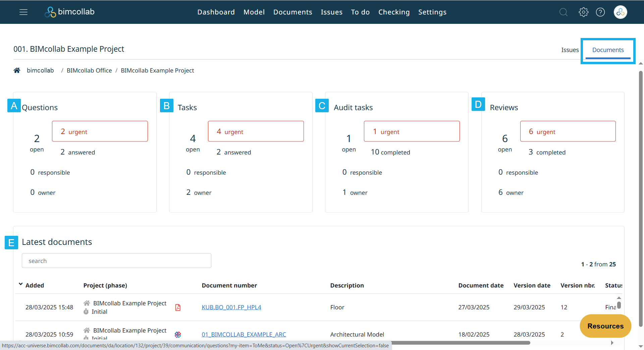This screenshot has height=350, width=644.
Task: Click the model file icon for 01_BIMCOLLAB_EXAMPLE_ARC
Action: pyautogui.click(x=178, y=335)
